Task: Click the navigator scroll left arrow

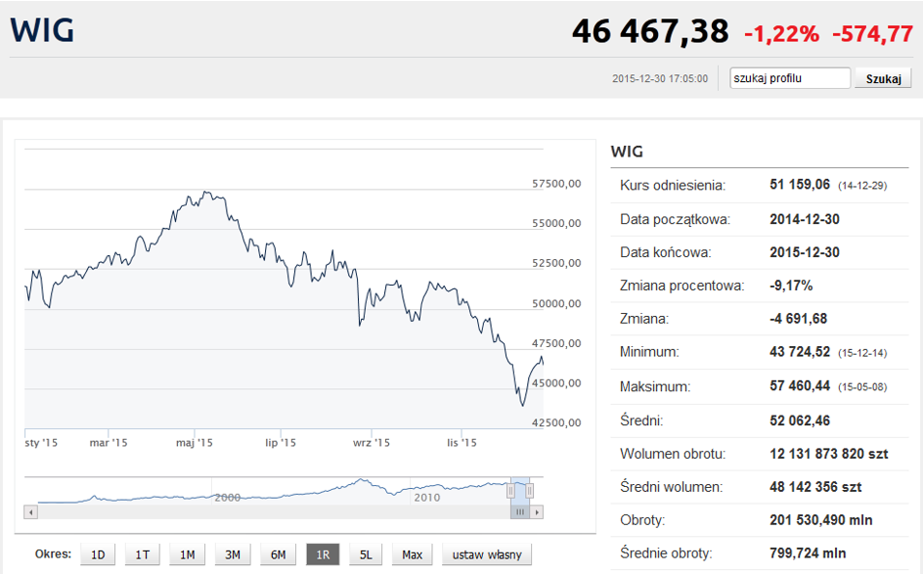Action: pos(31,511)
